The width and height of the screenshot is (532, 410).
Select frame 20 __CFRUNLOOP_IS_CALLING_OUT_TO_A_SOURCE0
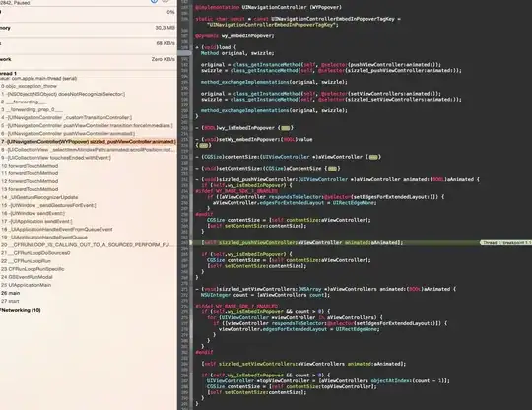86,245
